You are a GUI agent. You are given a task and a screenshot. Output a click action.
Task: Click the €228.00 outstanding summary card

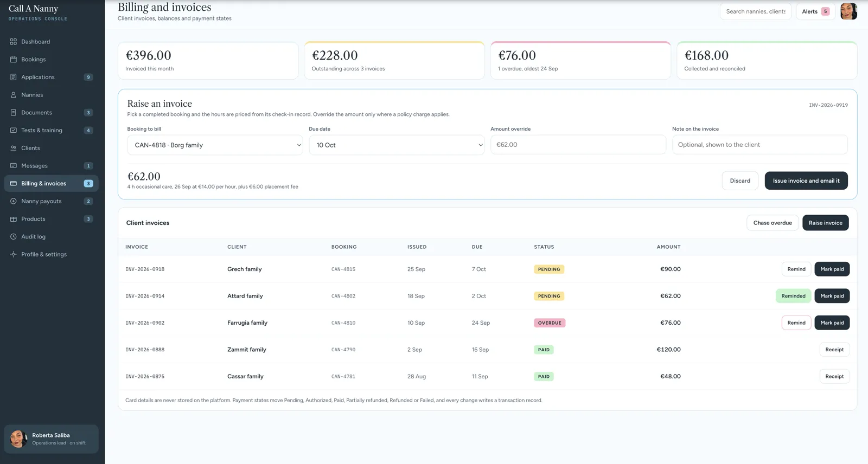coord(394,61)
